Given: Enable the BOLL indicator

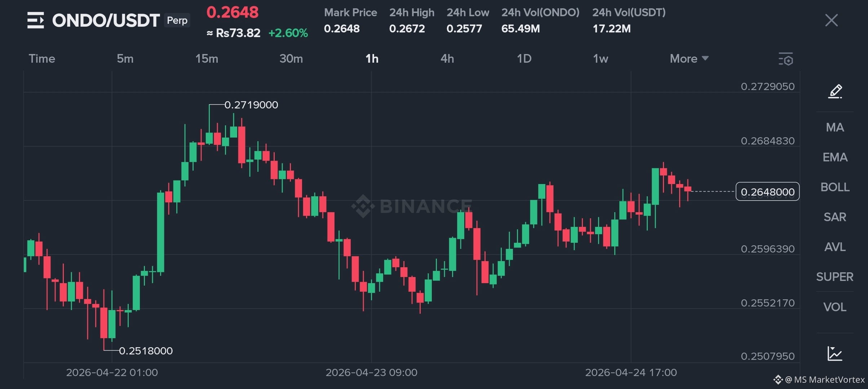Looking at the screenshot, I should pyautogui.click(x=835, y=187).
